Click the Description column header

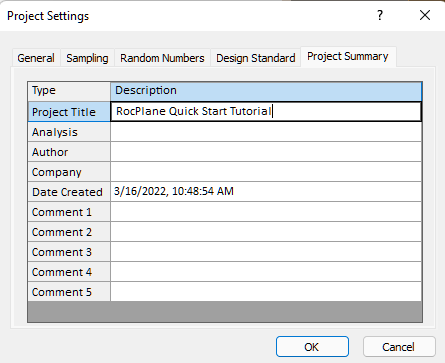[266, 91]
